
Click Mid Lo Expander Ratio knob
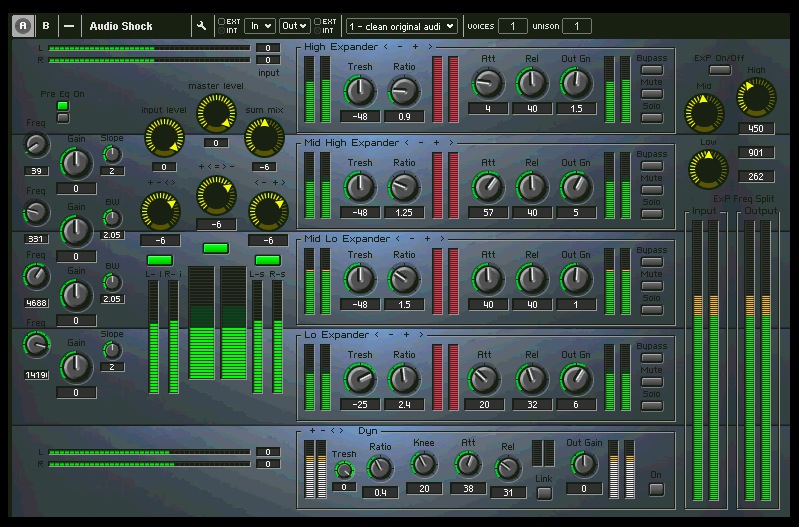pyautogui.click(x=404, y=279)
